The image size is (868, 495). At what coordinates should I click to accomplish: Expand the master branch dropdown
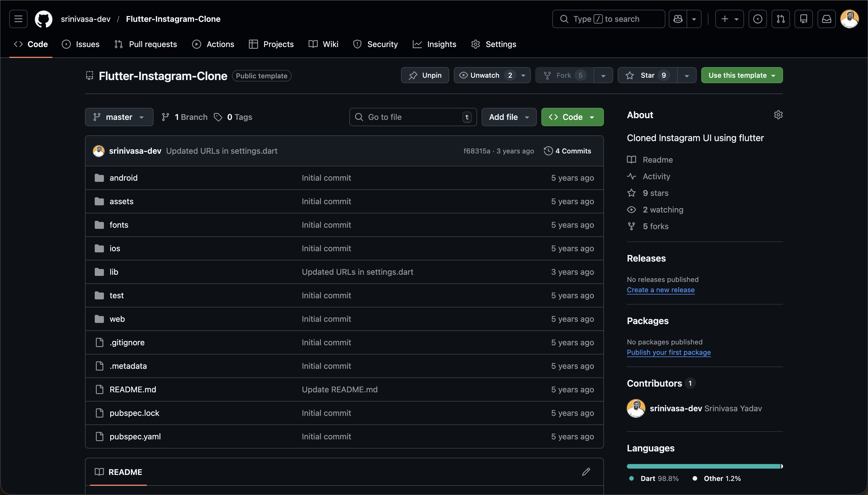click(119, 117)
